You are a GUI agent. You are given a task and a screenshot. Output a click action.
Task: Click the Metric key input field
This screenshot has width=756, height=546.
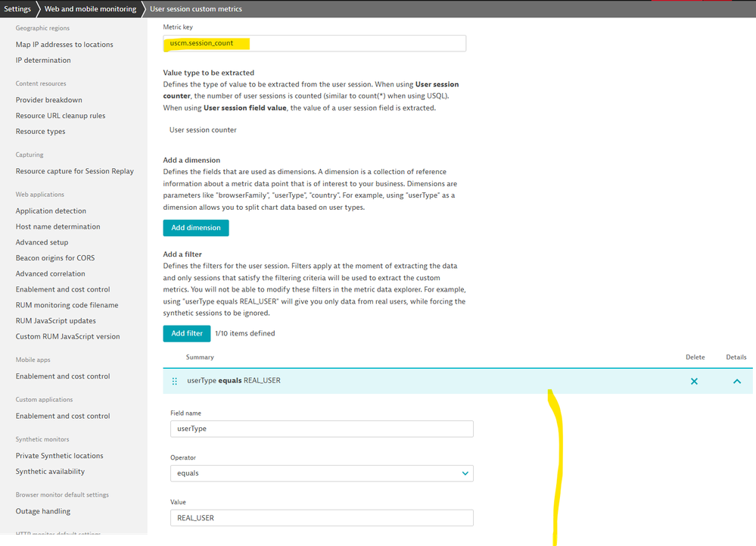(314, 43)
